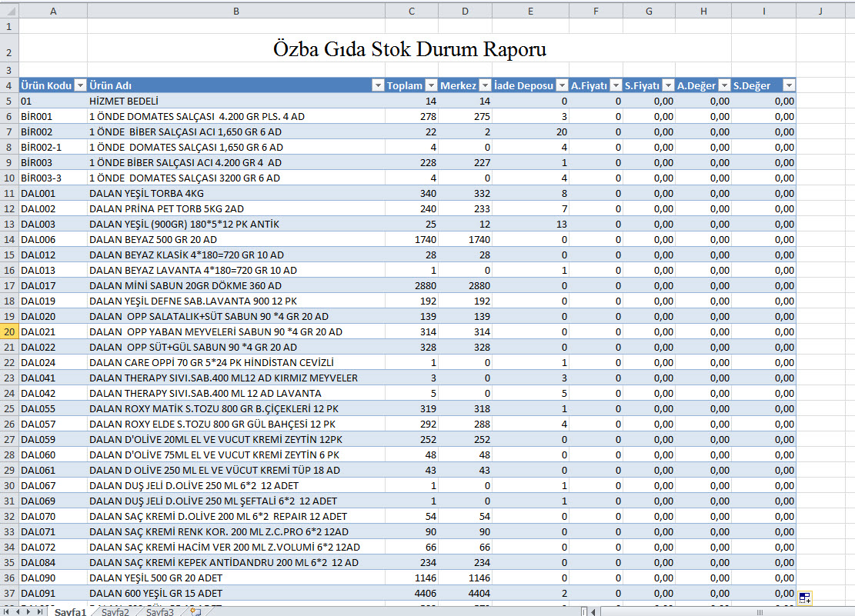Screen dimensions: 855x616
Task: Select İade Deposu value 13 for DAL003
Action: coord(530,224)
